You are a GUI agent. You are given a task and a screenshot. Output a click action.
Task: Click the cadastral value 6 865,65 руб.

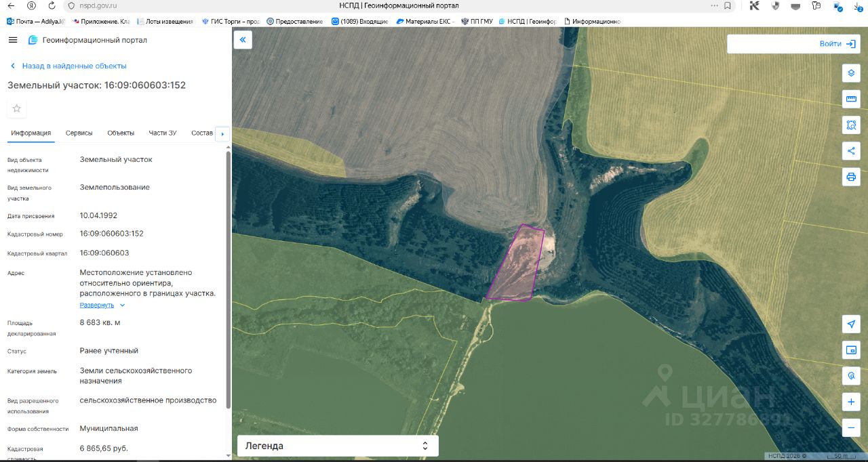coord(104,448)
